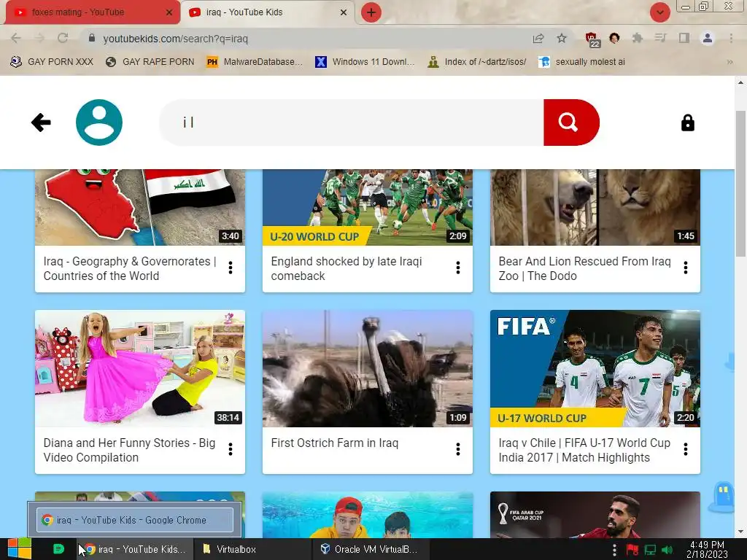Image resolution: width=747 pixels, height=560 pixels.
Task: Open options for Iraq Geography & Governorates video
Action: 231,268
